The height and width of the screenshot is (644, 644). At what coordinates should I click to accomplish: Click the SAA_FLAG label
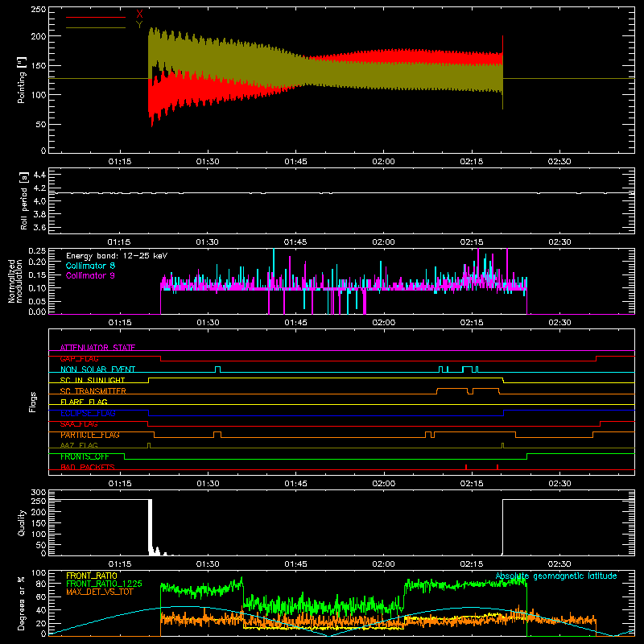[79, 424]
